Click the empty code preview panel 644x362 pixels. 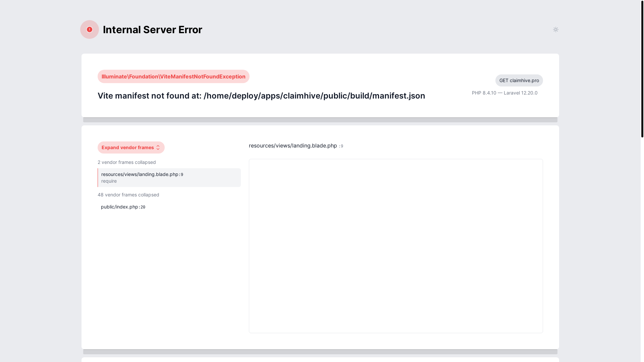click(x=396, y=246)
